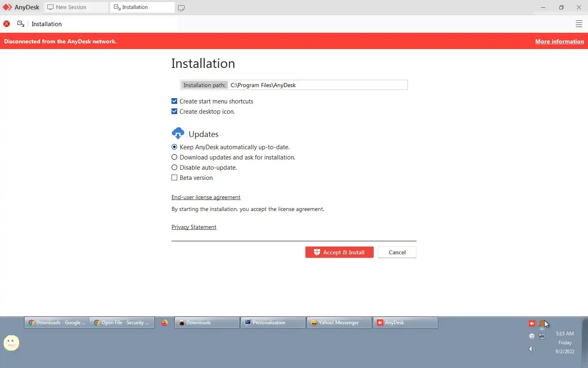
Task: Open Yahoo! Messenger from taskbar
Action: [x=339, y=323]
